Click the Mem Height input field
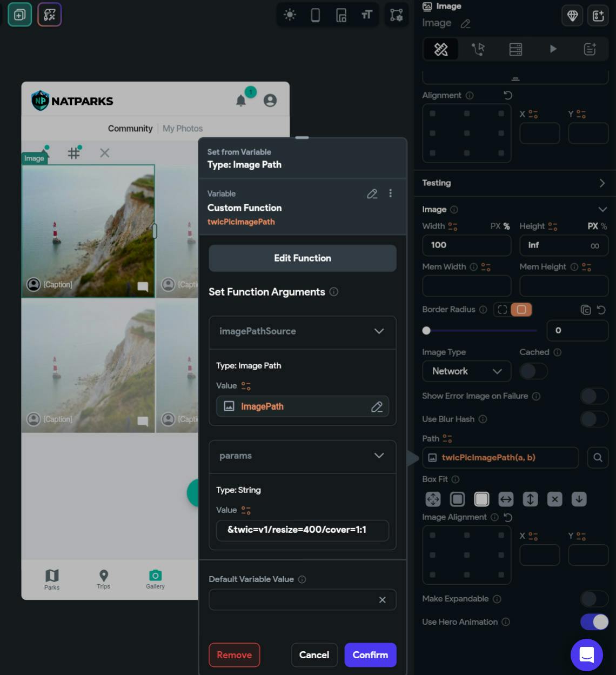616x675 pixels. (x=564, y=286)
